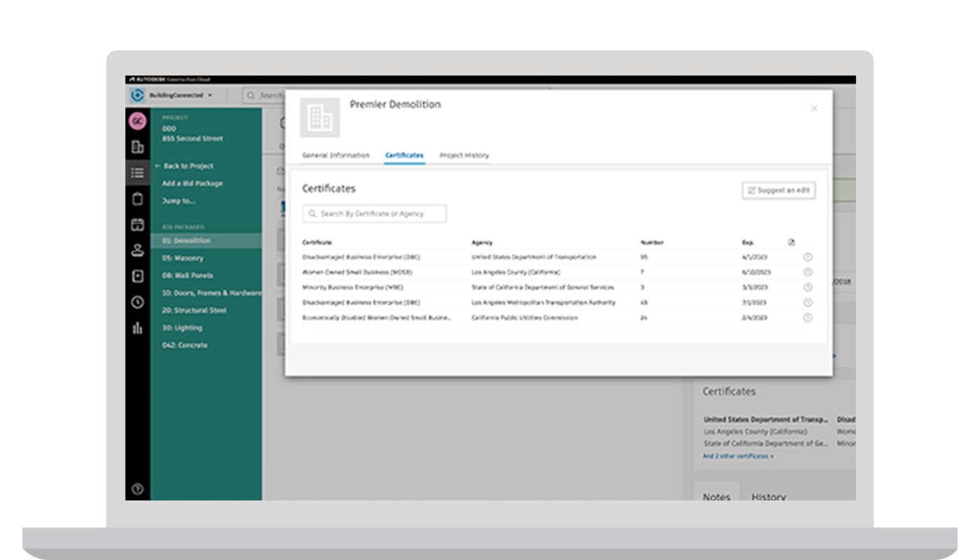Click the Exp. column header
The width and height of the screenshot is (980, 560).
(x=748, y=242)
